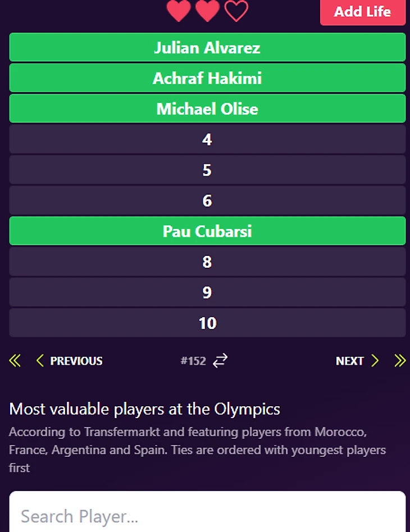Click the unrevealed slot number 8
The width and height of the screenshot is (410, 532).
coord(207,262)
